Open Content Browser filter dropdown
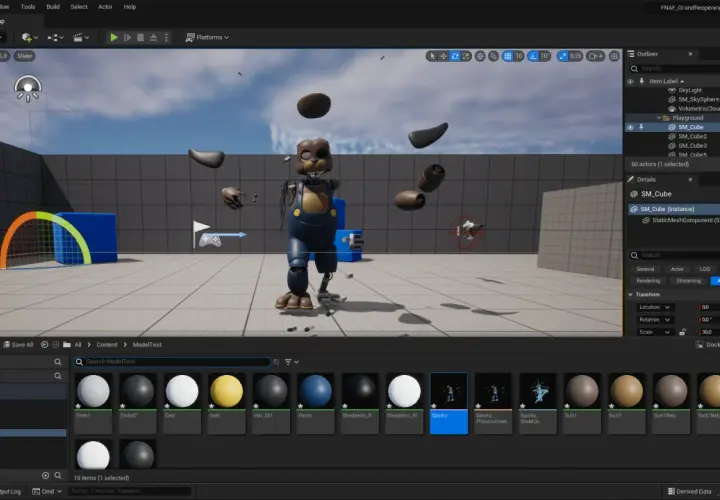720x500 pixels. click(292, 362)
